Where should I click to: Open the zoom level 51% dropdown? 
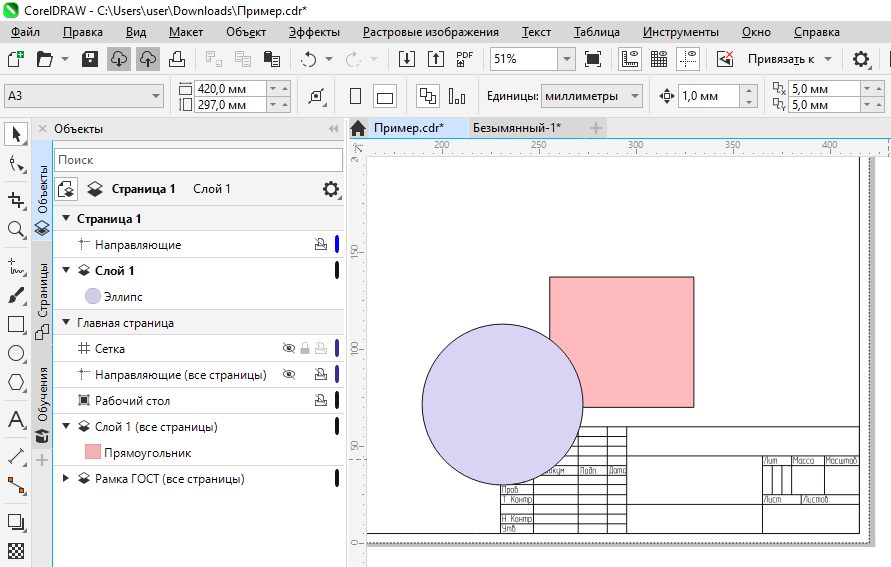click(566, 59)
